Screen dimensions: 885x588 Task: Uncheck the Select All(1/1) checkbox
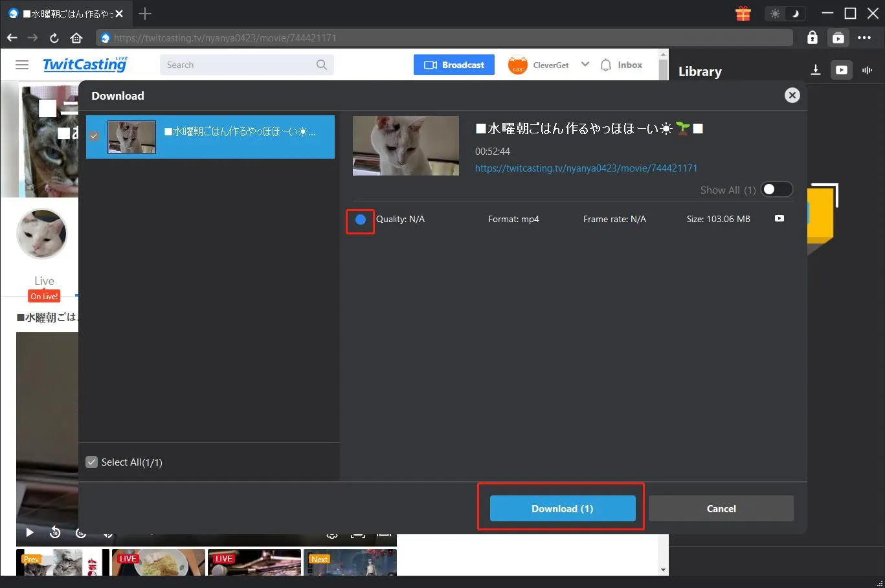pos(92,462)
